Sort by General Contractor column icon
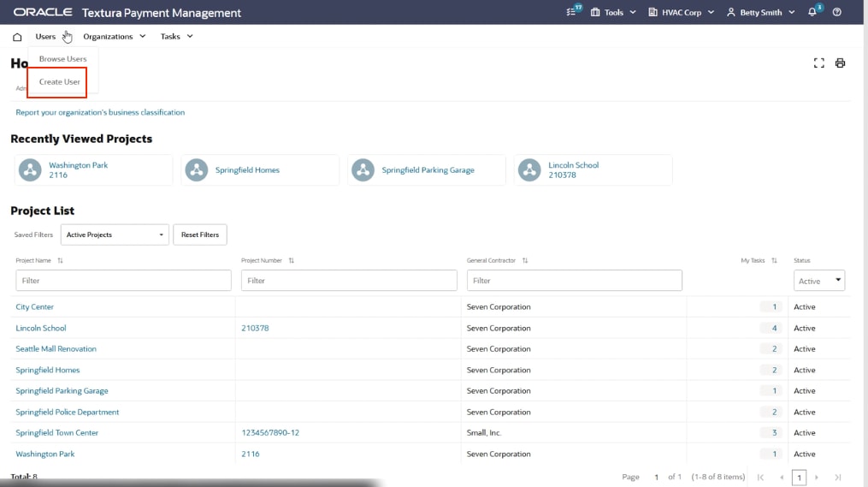The image size is (868, 487). click(525, 260)
